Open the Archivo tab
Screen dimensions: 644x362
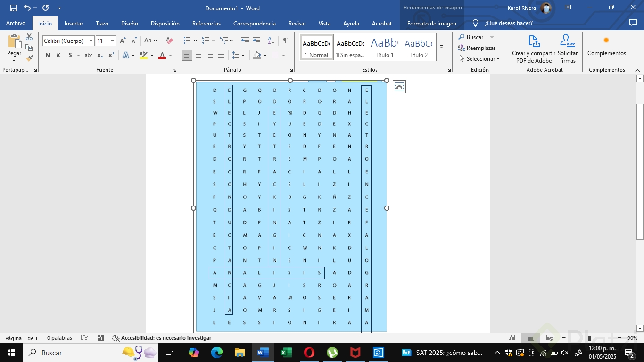click(x=16, y=23)
